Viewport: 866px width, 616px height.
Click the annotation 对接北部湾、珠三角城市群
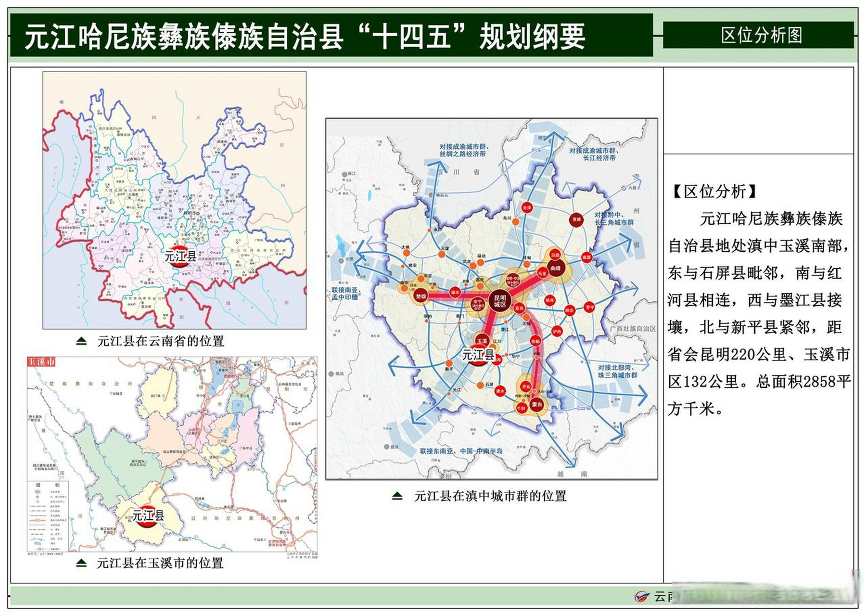(618, 371)
